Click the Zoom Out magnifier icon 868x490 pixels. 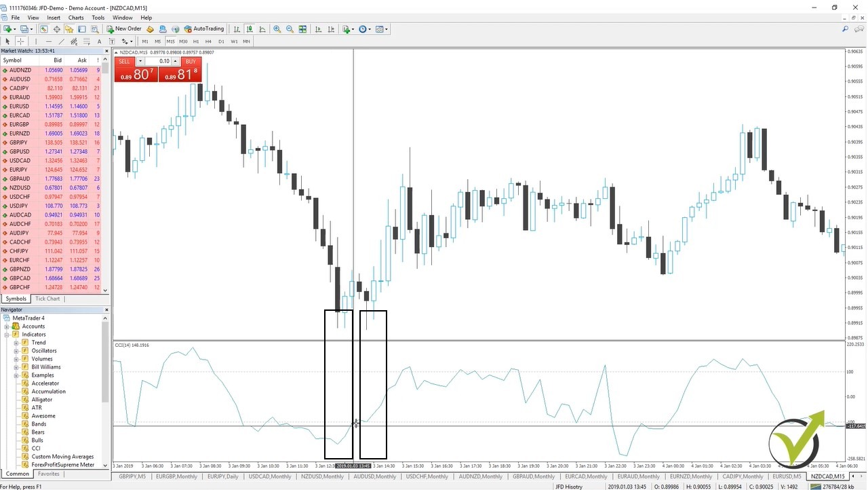pos(290,29)
